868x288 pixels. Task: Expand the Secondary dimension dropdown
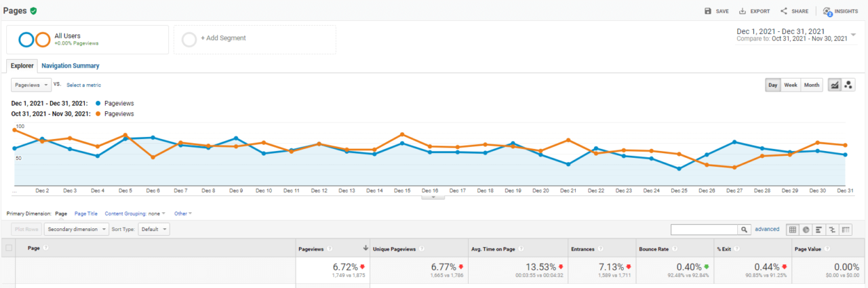pyautogui.click(x=76, y=229)
